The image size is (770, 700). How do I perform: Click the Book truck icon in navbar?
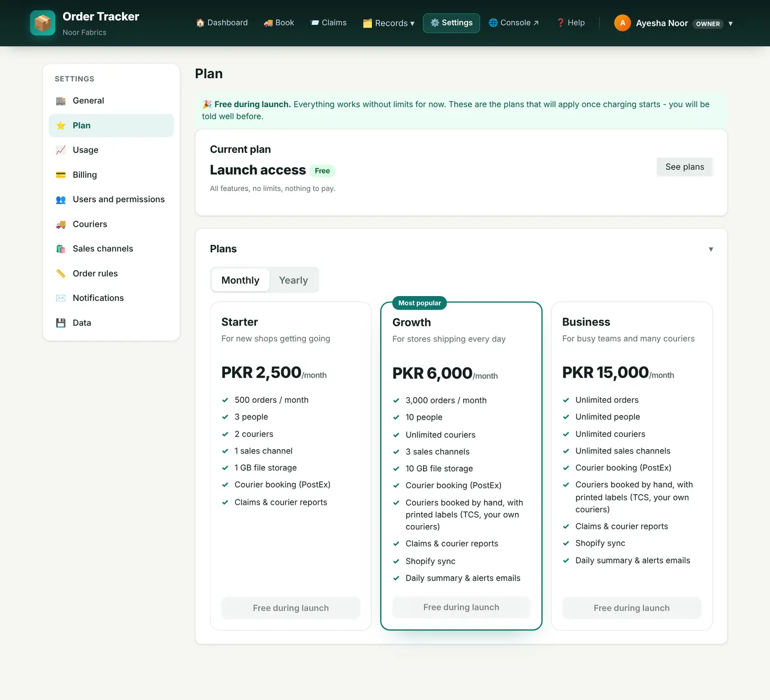click(268, 23)
